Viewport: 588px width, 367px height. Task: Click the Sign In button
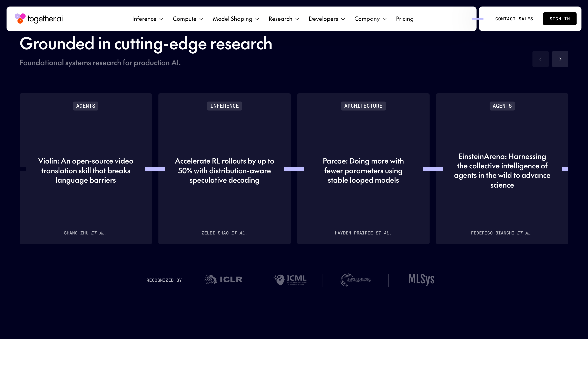[560, 19]
